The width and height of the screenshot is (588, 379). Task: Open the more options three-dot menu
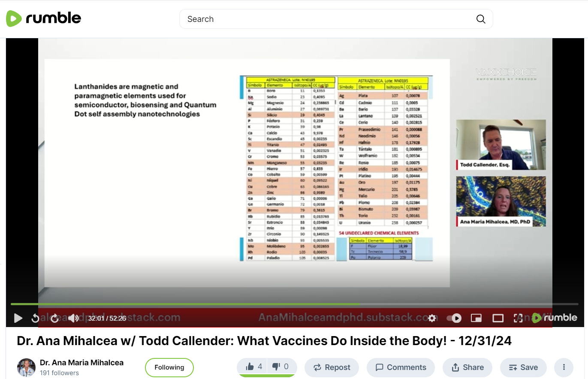(564, 367)
